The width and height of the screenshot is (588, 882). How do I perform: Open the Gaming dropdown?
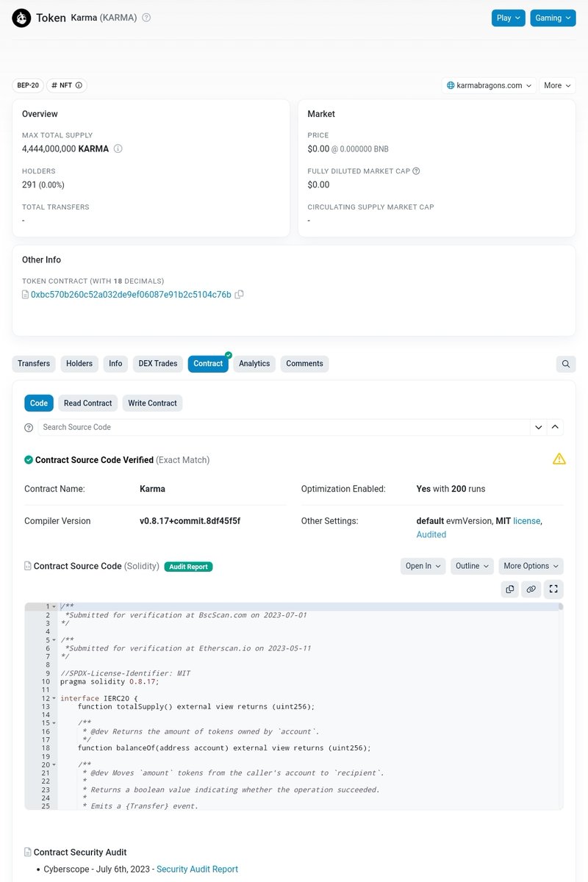click(553, 18)
